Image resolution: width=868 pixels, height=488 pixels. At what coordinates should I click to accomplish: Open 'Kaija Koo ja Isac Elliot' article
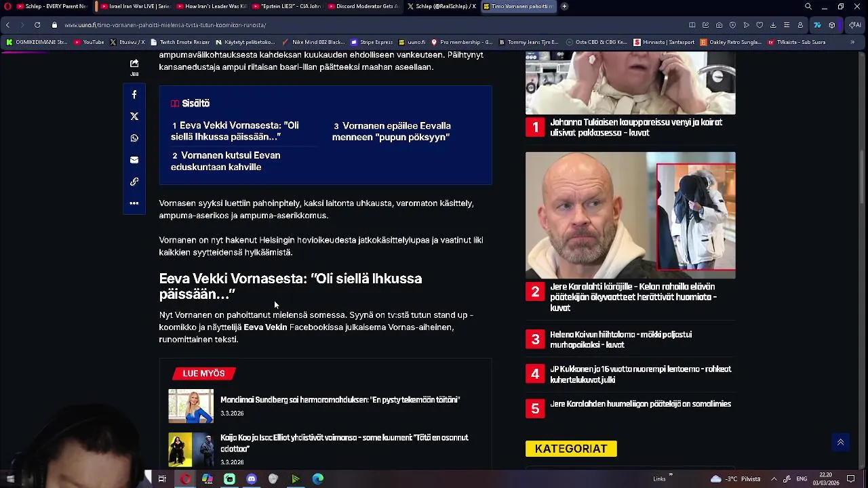tap(344, 443)
